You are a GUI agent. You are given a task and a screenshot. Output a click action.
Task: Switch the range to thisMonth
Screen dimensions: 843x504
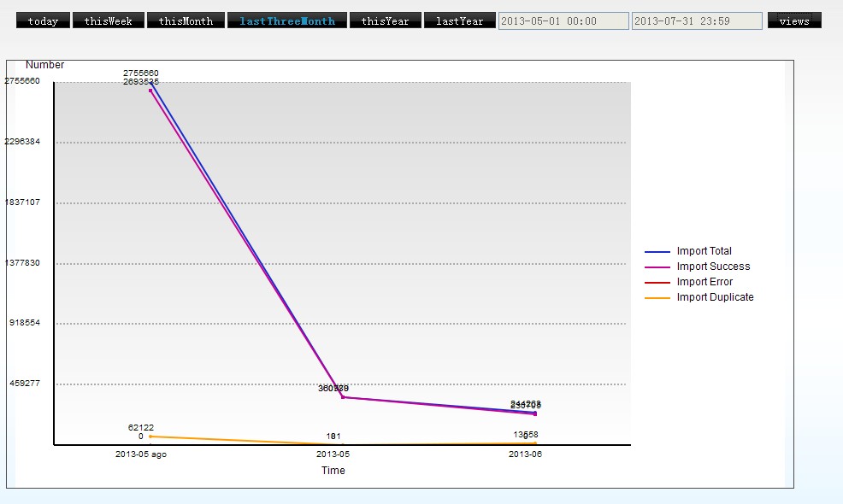tap(186, 21)
